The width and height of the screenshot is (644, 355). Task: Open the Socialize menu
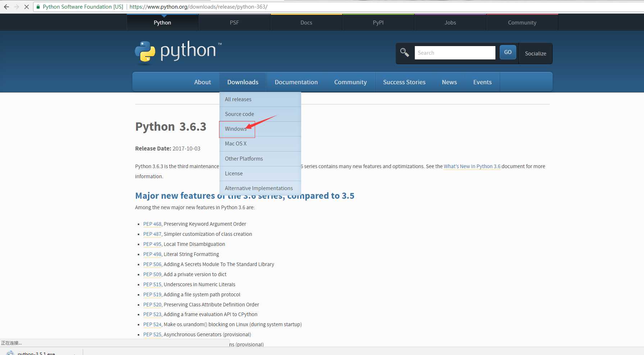pos(535,53)
